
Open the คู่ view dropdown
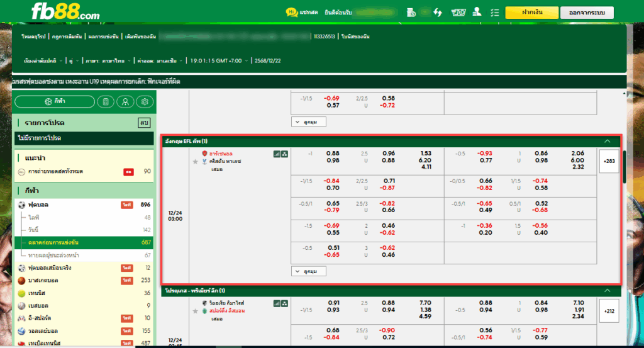(74, 61)
